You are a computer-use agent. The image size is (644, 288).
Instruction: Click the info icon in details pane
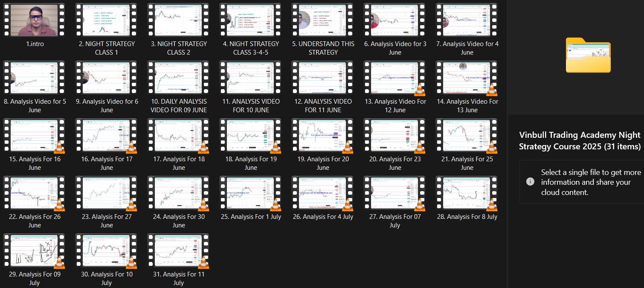[530, 181]
